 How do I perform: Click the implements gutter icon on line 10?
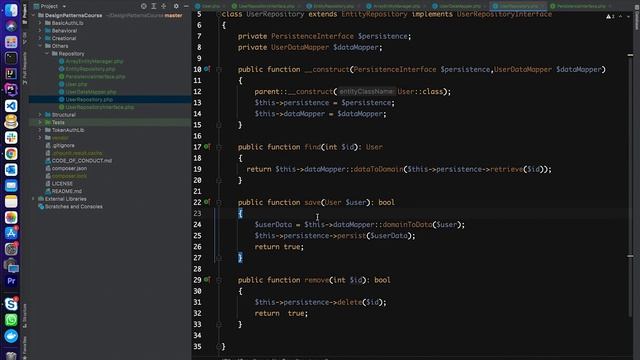pyautogui.click(x=207, y=69)
